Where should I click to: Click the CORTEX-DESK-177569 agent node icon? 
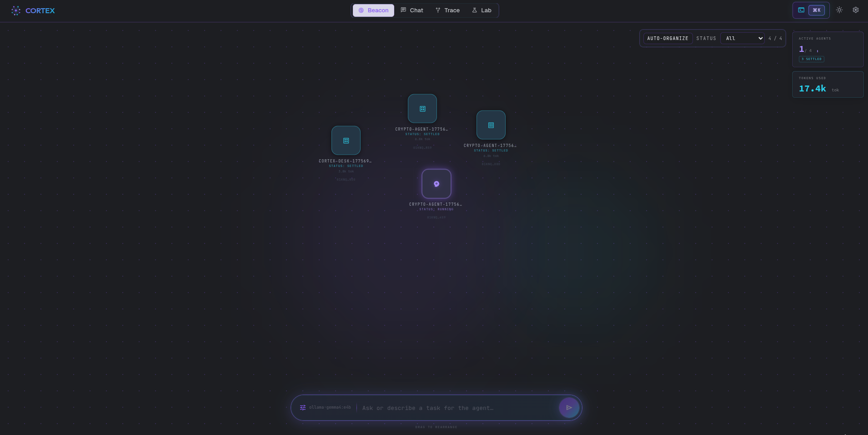346,140
